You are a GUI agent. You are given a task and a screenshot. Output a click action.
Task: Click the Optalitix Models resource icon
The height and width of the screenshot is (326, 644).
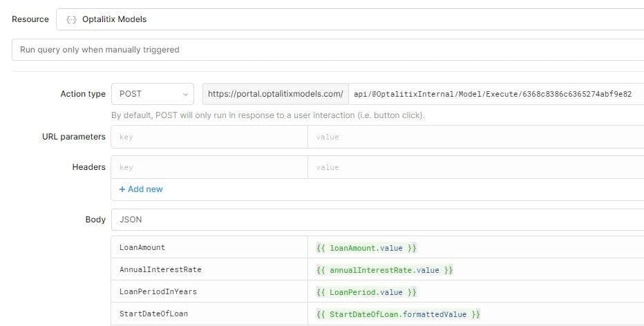(x=70, y=19)
